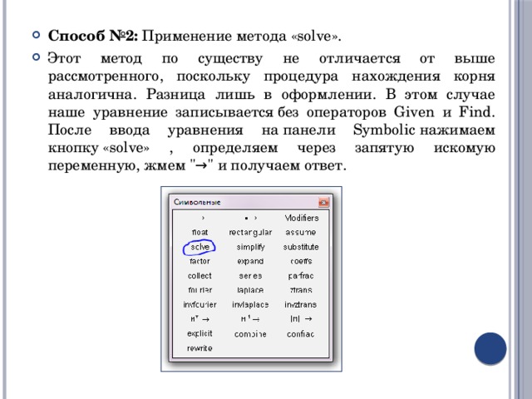The image size is (532, 399).
Task: Click the collect keyword
Action: (x=199, y=276)
